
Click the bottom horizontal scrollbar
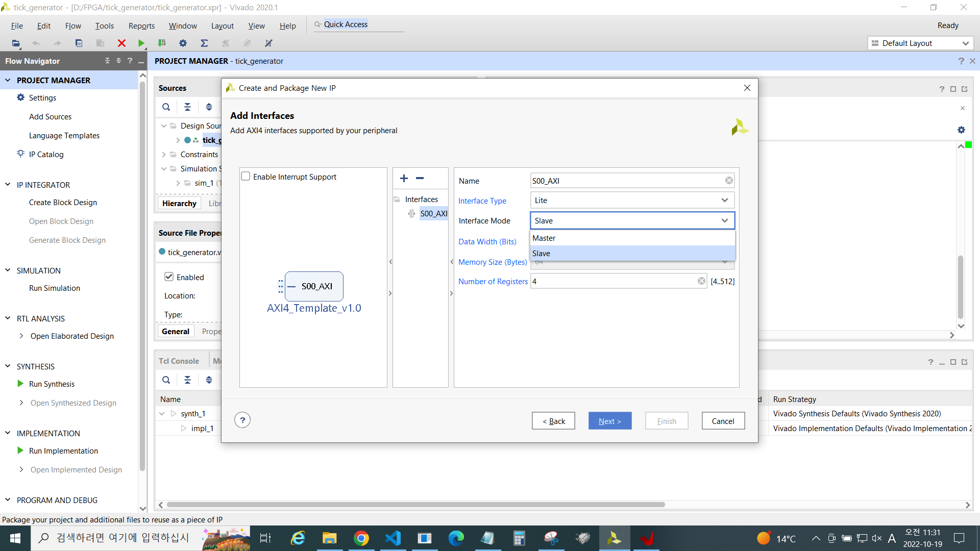(x=415, y=505)
